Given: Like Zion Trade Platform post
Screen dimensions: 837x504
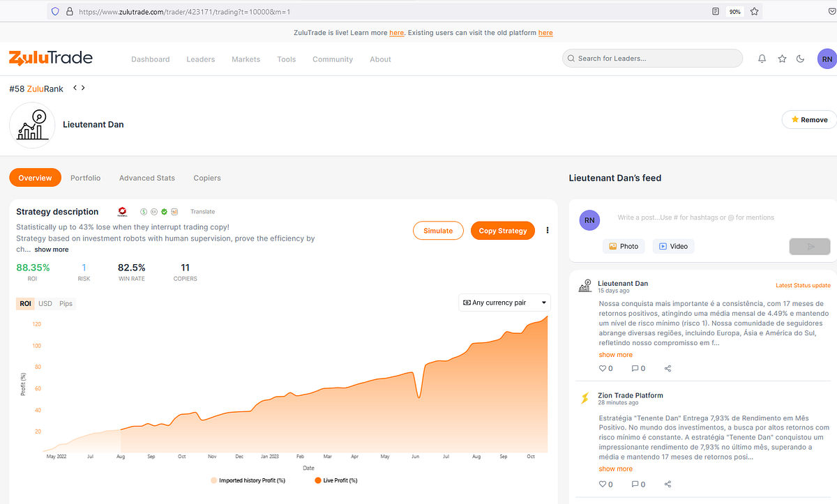Looking at the screenshot, I should coord(603,484).
